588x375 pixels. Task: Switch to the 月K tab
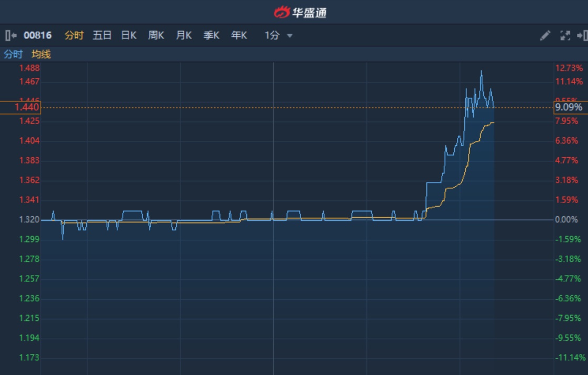pyautogui.click(x=184, y=36)
